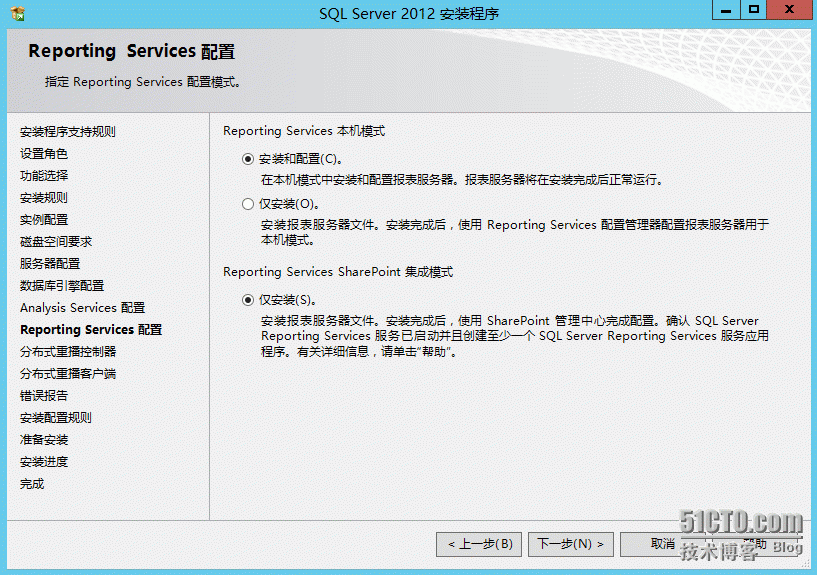Open the 错误报告 step
Screen dimensions: 817x575
click(x=44, y=396)
